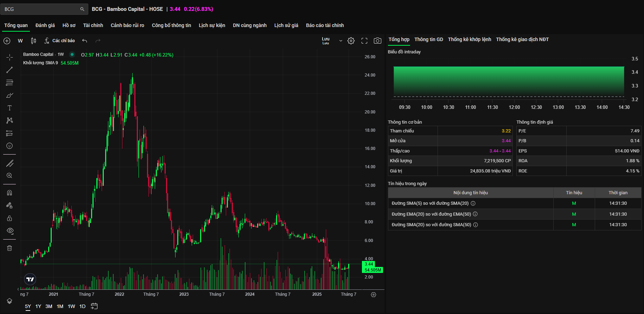This screenshot has width=644, height=314.
Task: Select the Tổng quan tab
Action: tap(16, 25)
